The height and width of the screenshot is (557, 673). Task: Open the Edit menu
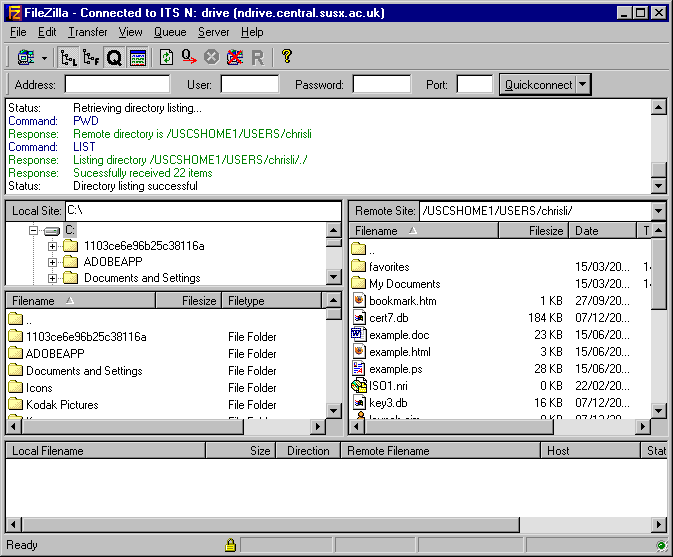pos(47,32)
